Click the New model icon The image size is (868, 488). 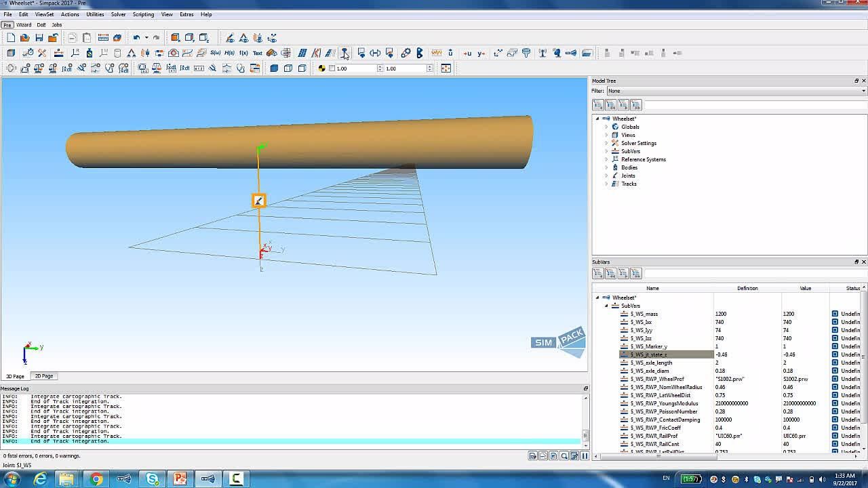(11, 38)
